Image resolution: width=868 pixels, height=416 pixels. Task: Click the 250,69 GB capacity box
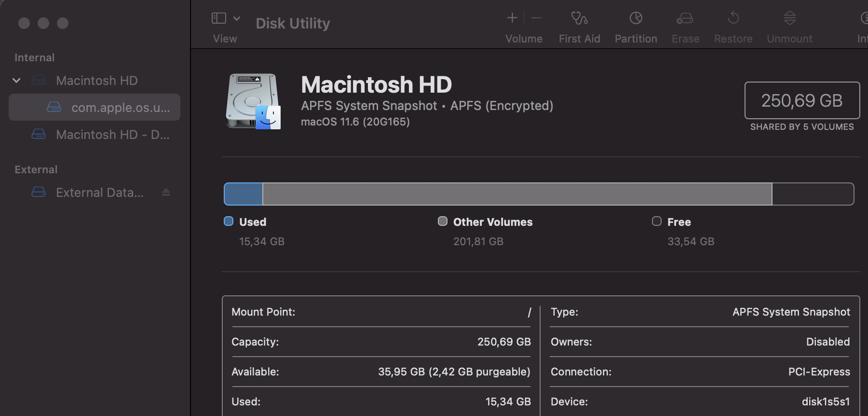[802, 100]
